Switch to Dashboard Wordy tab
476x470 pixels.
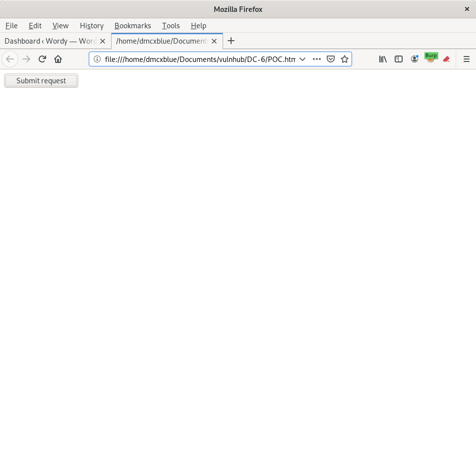[x=50, y=41]
